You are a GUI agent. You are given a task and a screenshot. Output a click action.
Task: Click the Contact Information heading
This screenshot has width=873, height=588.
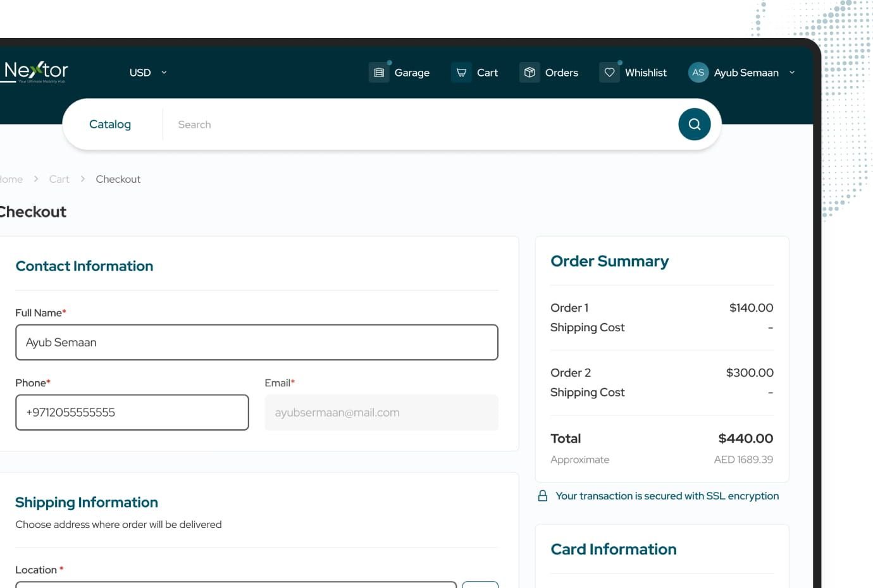point(84,266)
